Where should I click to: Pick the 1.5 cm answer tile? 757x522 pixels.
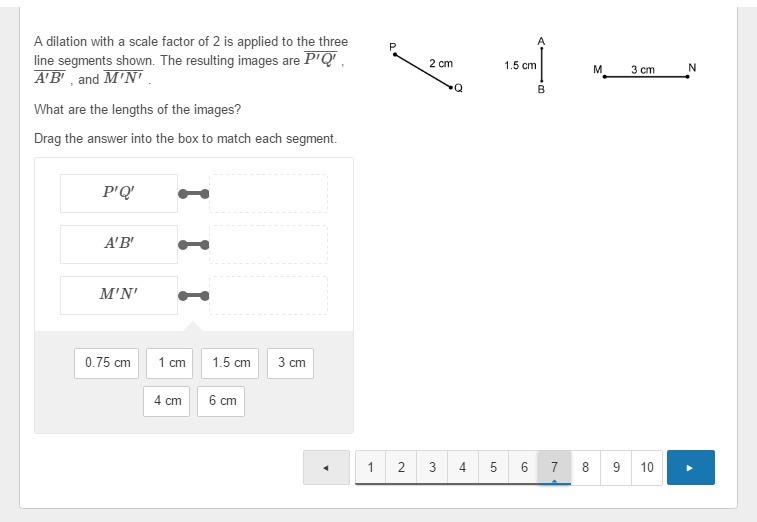tap(231, 363)
